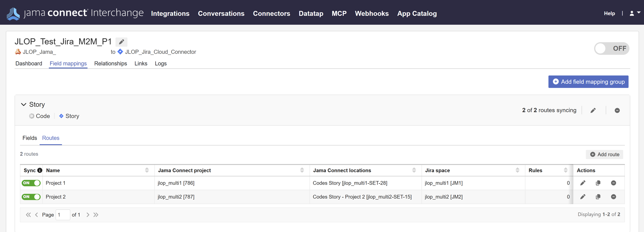Go to Webhooks in the navigation bar

click(x=372, y=13)
